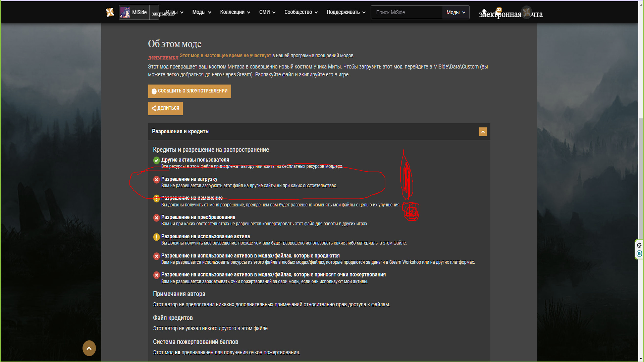Screen dimensions: 644x362
Task: Click the Сообщить о злоупотреблении button
Action: (x=190, y=91)
